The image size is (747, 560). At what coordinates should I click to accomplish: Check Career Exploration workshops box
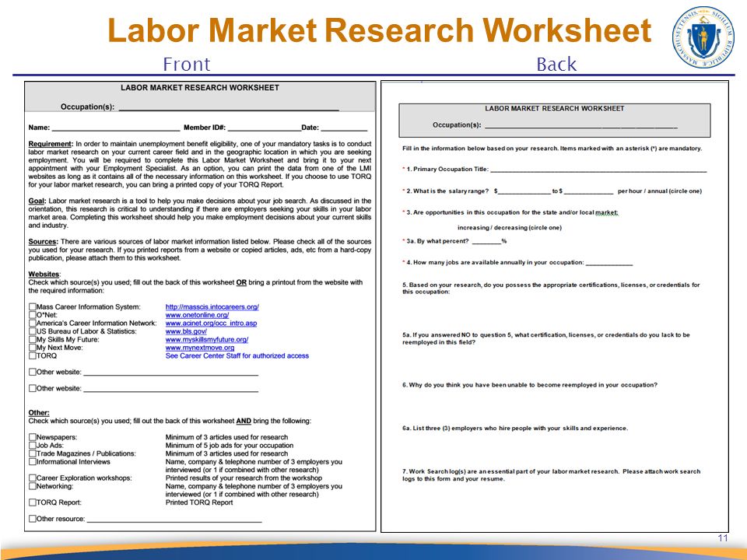[x=33, y=478]
